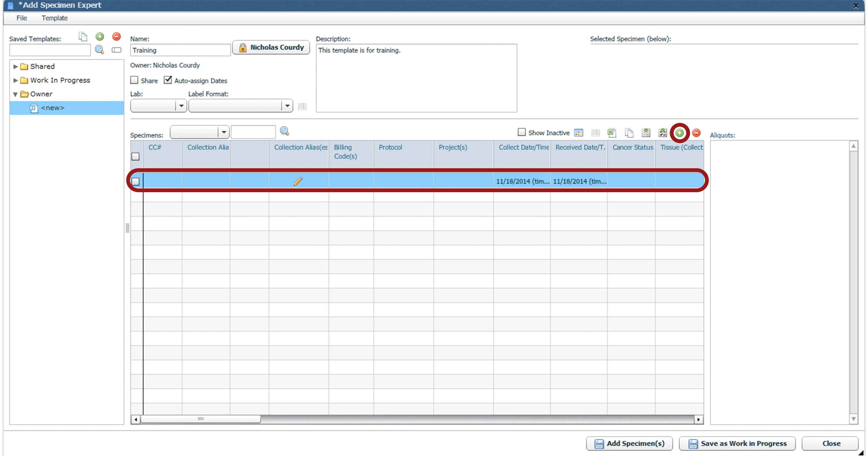Expand the Shared folder tree arrow

15,66
